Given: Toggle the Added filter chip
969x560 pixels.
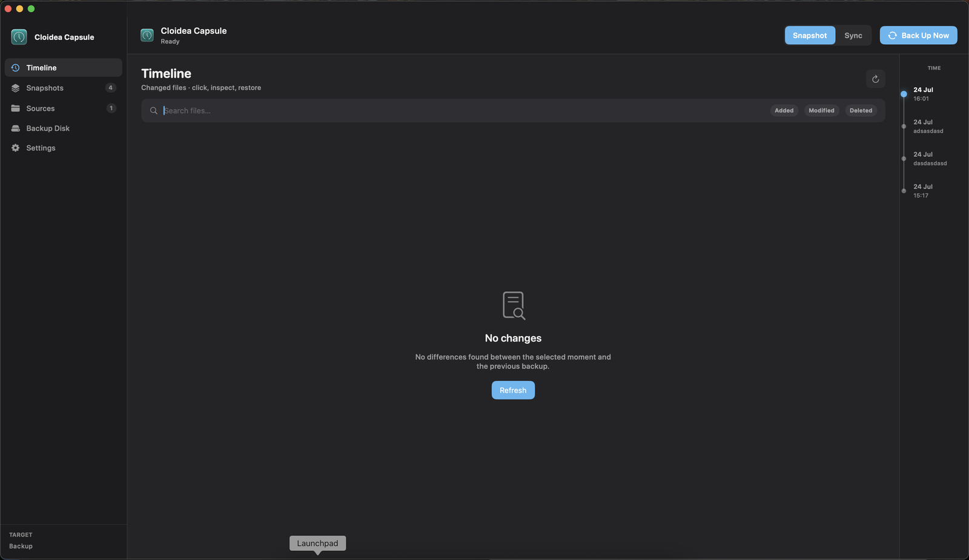Looking at the screenshot, I should click(784, 111).
